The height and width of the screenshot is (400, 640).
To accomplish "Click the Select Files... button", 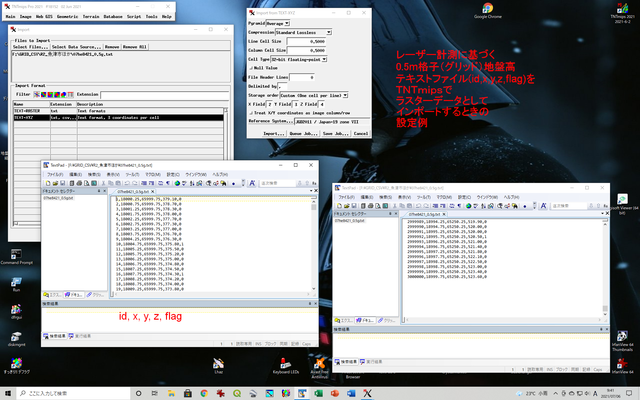I will [30, 47].
